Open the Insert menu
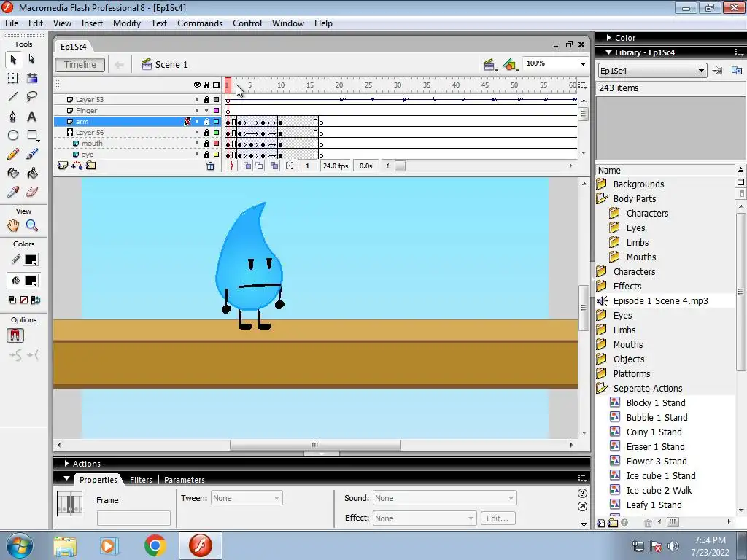 click(x=92, y=23)
